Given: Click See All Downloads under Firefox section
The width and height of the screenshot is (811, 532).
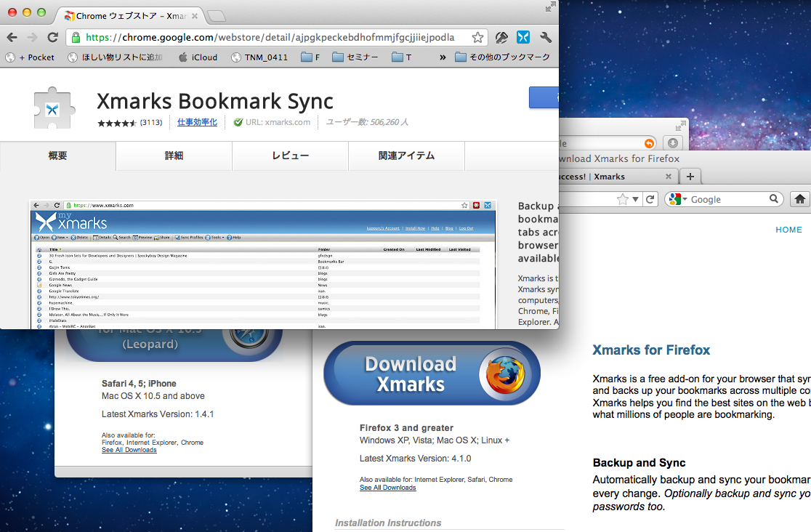Looking at the screenshot, I should 387,488.
